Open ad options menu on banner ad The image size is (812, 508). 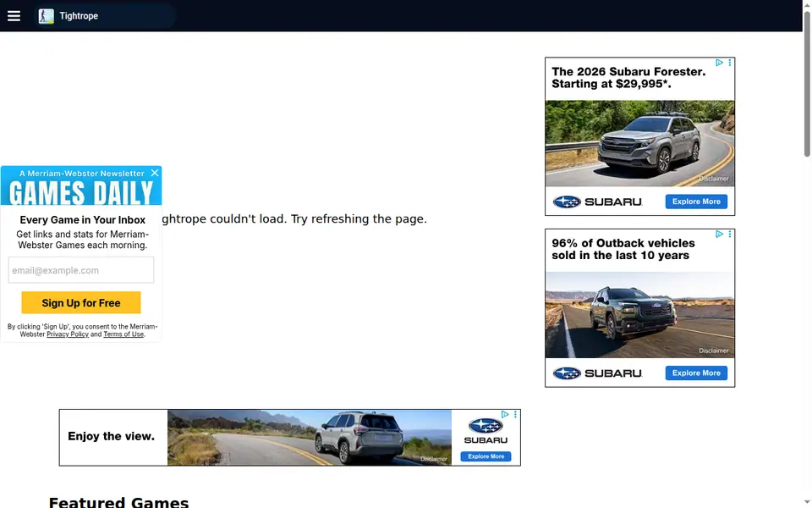click(515, 414)
